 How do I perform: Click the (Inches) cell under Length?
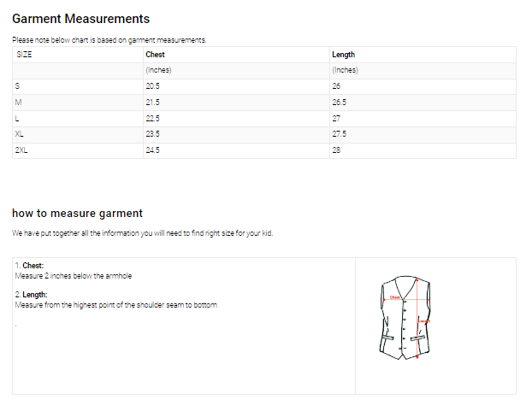pos(345,70)
